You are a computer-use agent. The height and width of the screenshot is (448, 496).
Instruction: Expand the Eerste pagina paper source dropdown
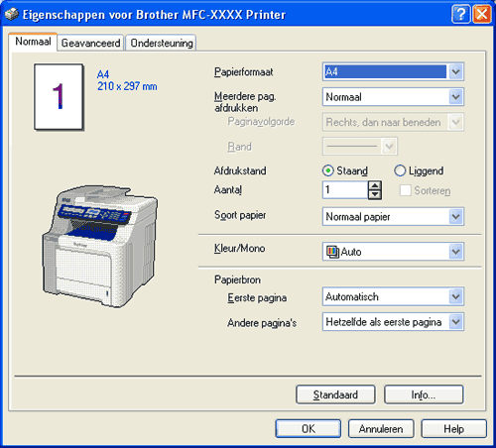456,296
